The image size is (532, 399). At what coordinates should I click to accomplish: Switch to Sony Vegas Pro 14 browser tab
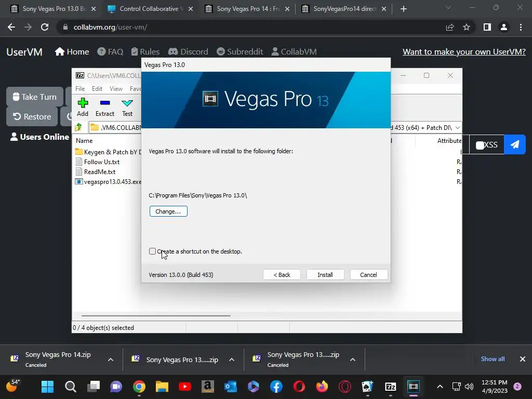coord(248,9)
